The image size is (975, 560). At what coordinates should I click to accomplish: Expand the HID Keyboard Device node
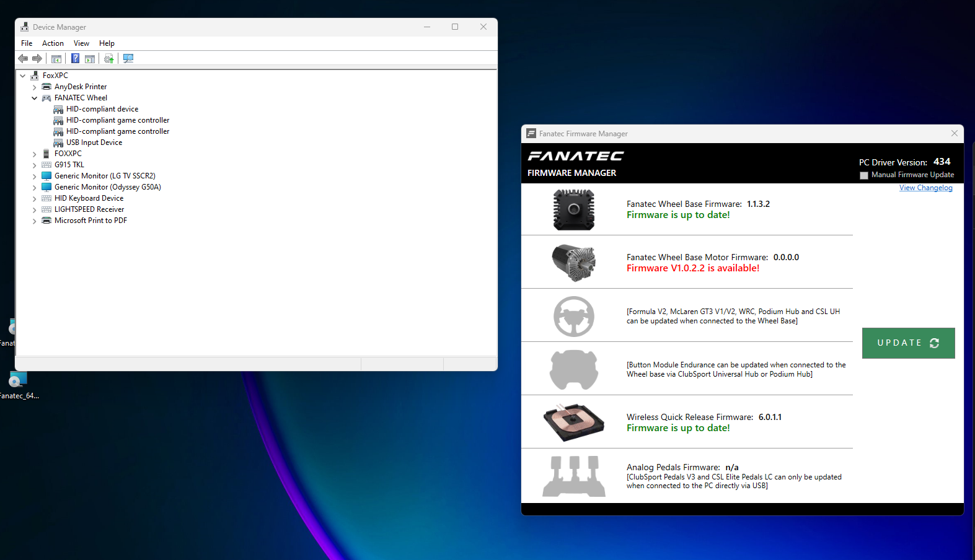pyautogui.click(x=35, y=199)
